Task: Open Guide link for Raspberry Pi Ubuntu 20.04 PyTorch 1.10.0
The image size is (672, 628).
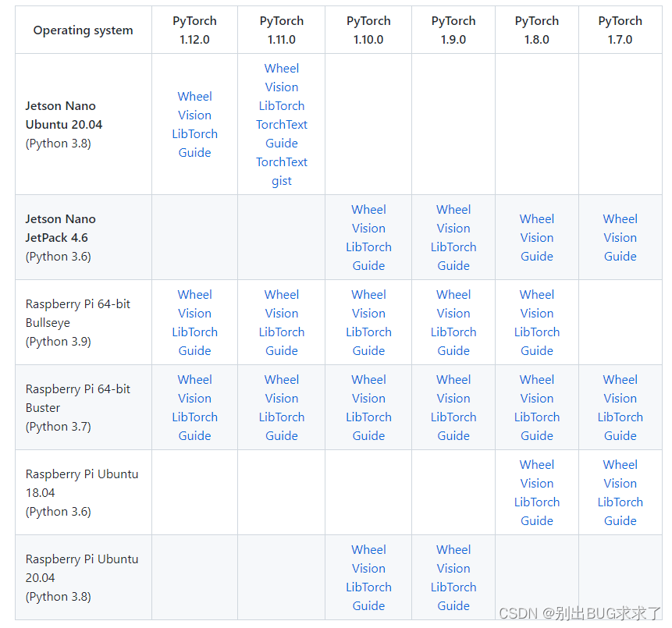Action: coord(368,606)
